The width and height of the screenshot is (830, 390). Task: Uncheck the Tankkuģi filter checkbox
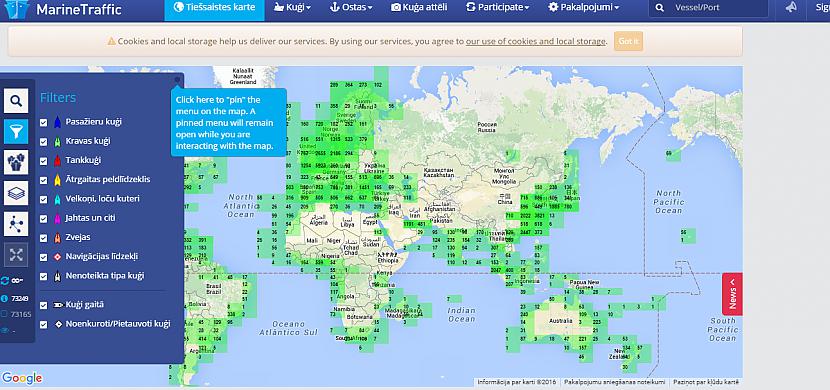click(x=43, y=161)
